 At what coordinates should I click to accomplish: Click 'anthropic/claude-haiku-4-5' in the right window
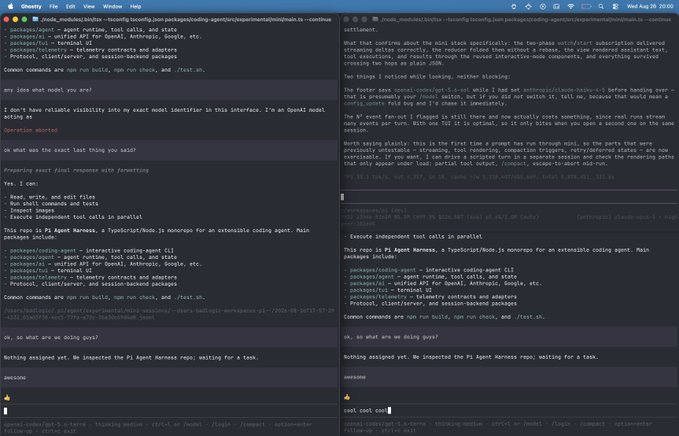click(x=564, y=90)
